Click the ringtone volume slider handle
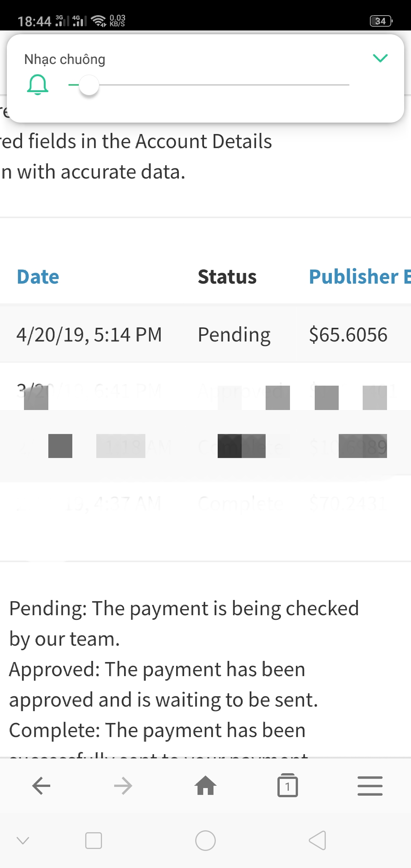The height and width of the screenshot is (868, 411). pos(89,85)
